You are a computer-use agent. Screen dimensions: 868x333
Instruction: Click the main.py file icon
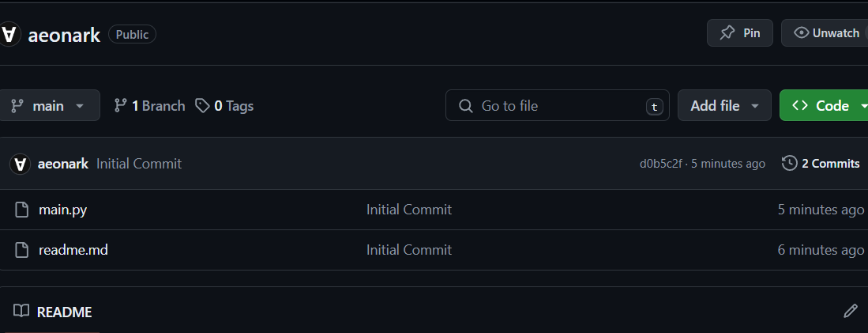[22, 210]
